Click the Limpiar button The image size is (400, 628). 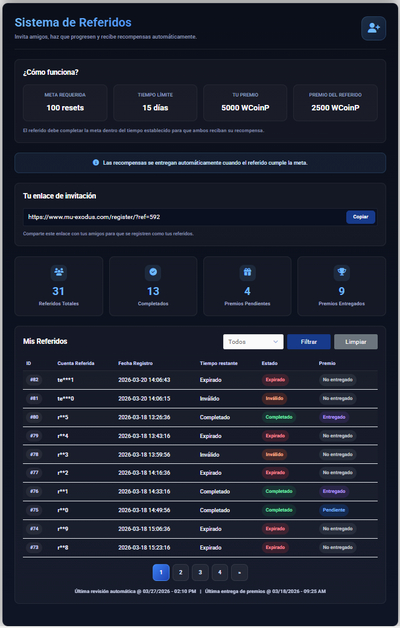pos(356,342)
